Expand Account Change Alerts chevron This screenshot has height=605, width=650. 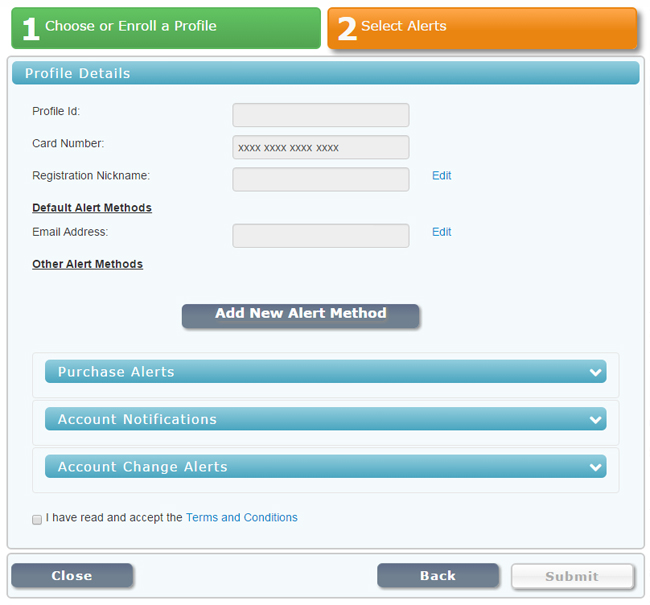coord(596,467)
